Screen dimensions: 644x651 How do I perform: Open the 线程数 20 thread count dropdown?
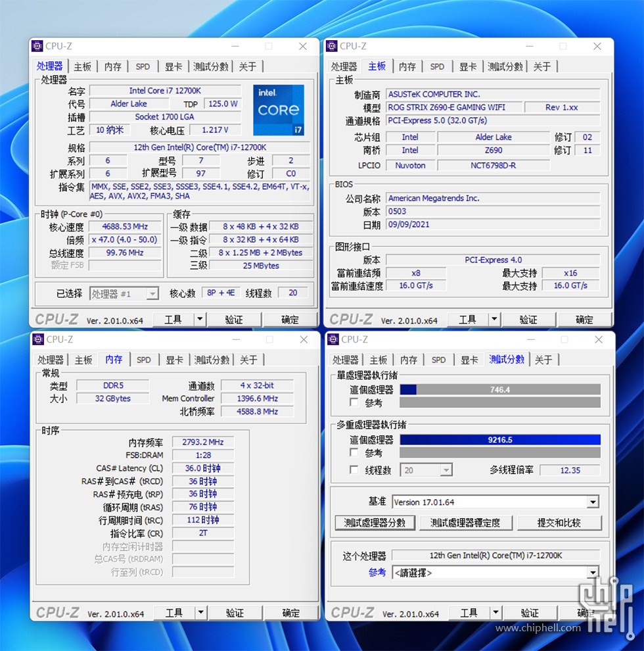click(x=446, y=470)
